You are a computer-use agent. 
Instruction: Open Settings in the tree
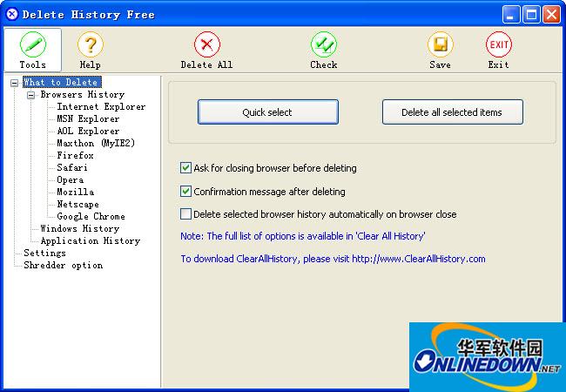coord(44,253)
